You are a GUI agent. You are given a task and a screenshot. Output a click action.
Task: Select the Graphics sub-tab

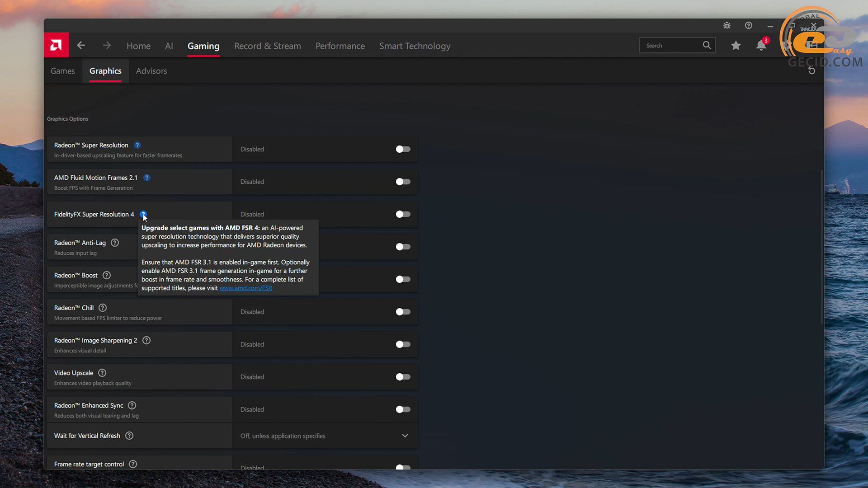[x=105, y=71]
